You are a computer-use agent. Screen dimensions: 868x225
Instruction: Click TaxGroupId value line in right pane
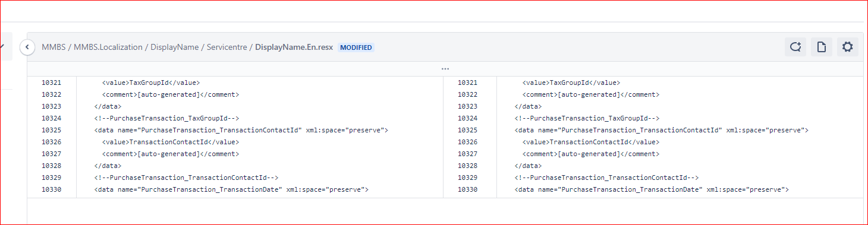(571, 83)
